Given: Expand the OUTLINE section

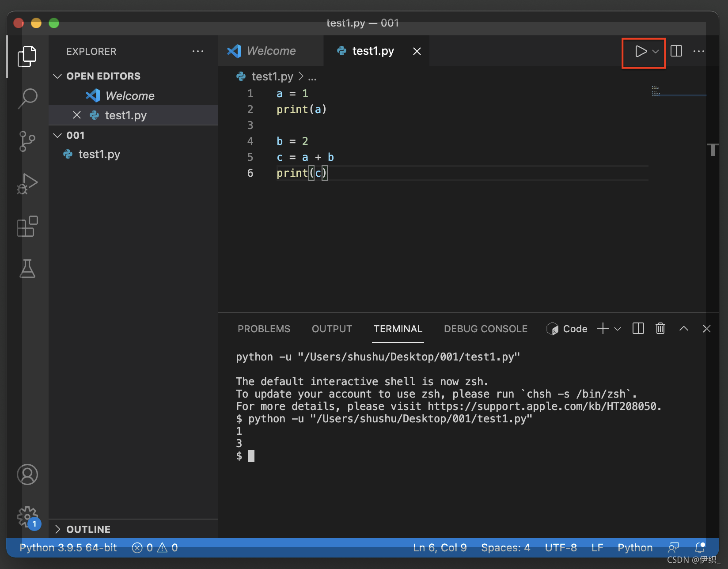Looking at the screenshot, I should 57,529.
